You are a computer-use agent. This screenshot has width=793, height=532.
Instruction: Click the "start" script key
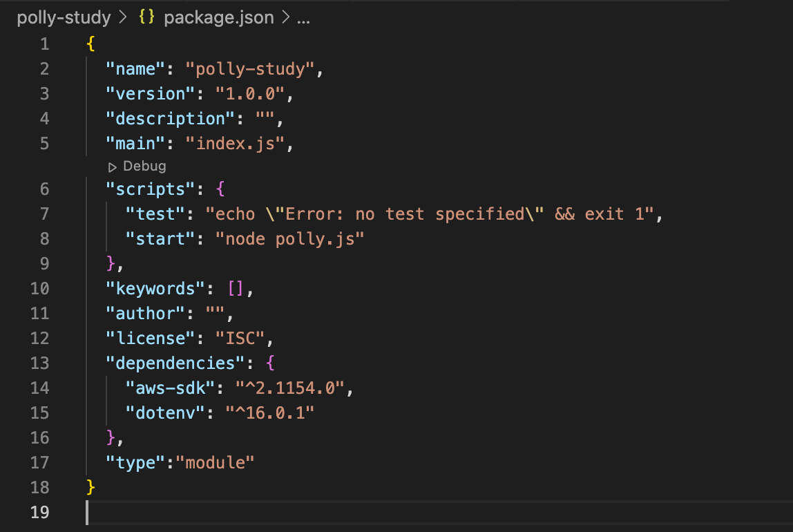160,238
